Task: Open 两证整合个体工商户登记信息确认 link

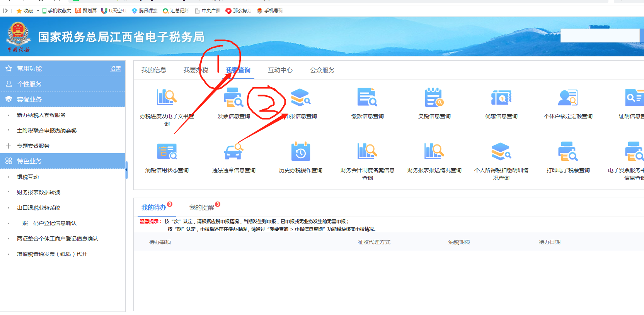Action: click(58, 239)
